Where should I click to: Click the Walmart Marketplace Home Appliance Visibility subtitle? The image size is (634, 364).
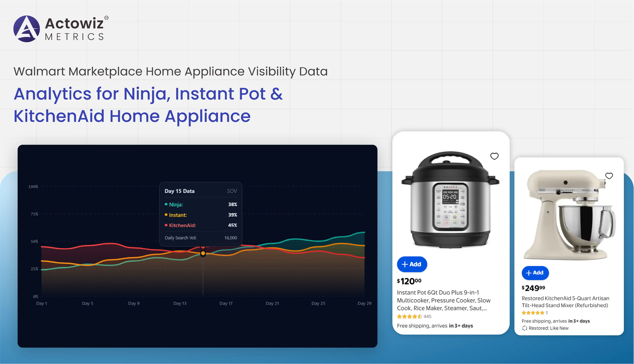(170, 72)
